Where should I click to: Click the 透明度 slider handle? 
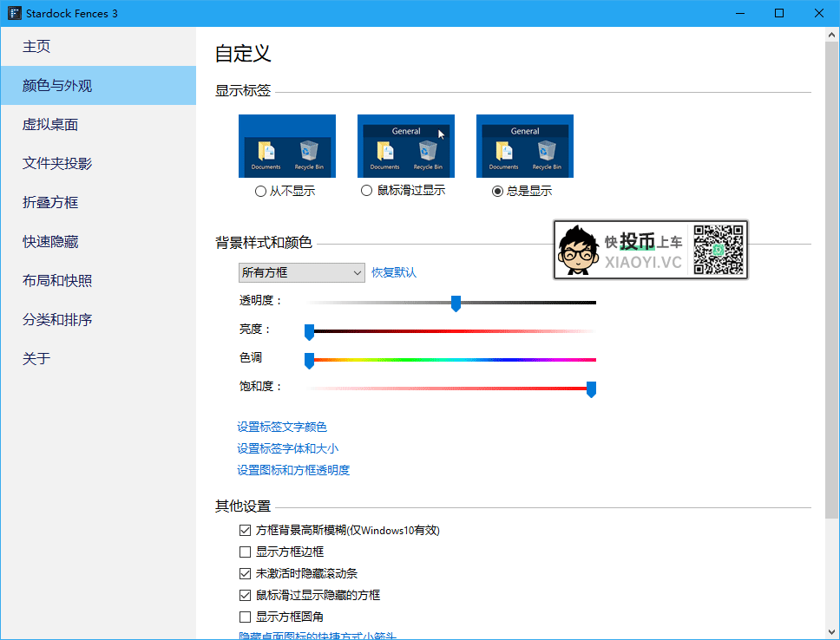[456, 304]
